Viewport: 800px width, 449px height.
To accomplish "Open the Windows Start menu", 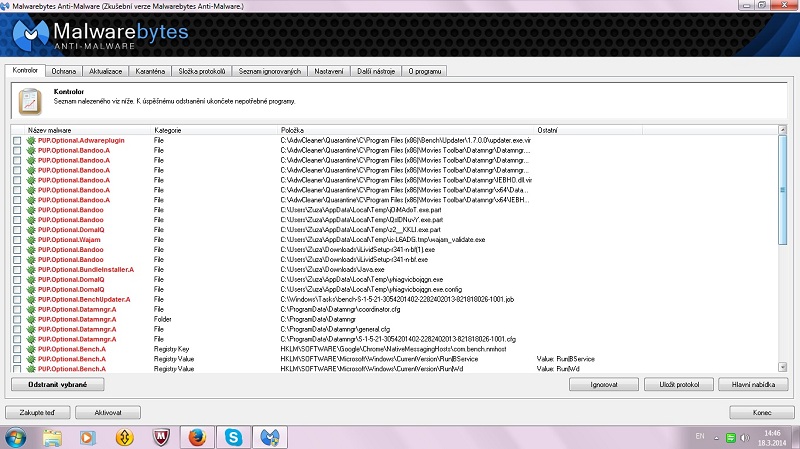I will click(x=17, y=436).
